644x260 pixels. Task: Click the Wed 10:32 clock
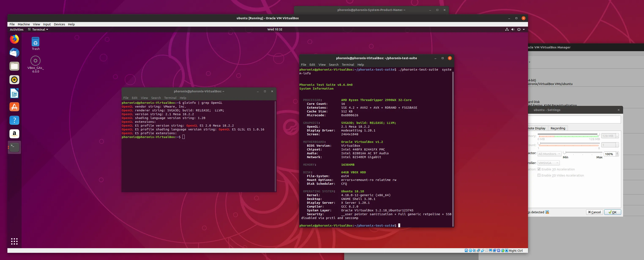(x=275, y=29)
